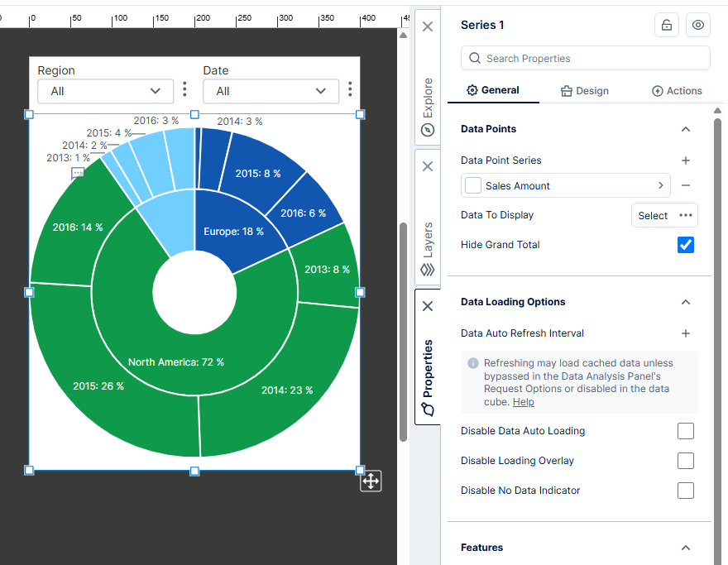Click the plus icon next to Data Point Series
The height and width of the screenshot is (565, 728).
click(x=685, y=160)
